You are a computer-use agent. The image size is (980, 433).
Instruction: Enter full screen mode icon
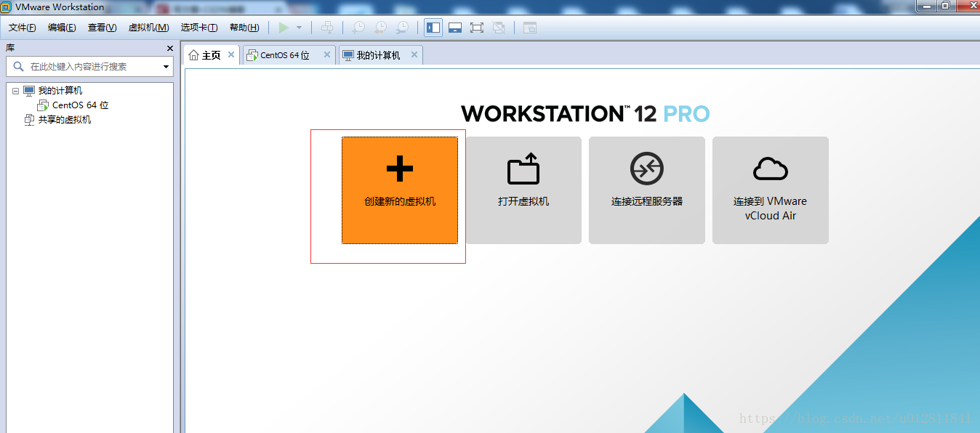click(x=477, y=28)
